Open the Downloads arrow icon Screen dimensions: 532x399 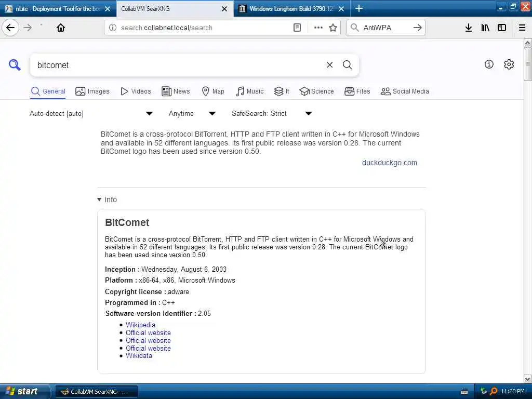tap(469, 28)
